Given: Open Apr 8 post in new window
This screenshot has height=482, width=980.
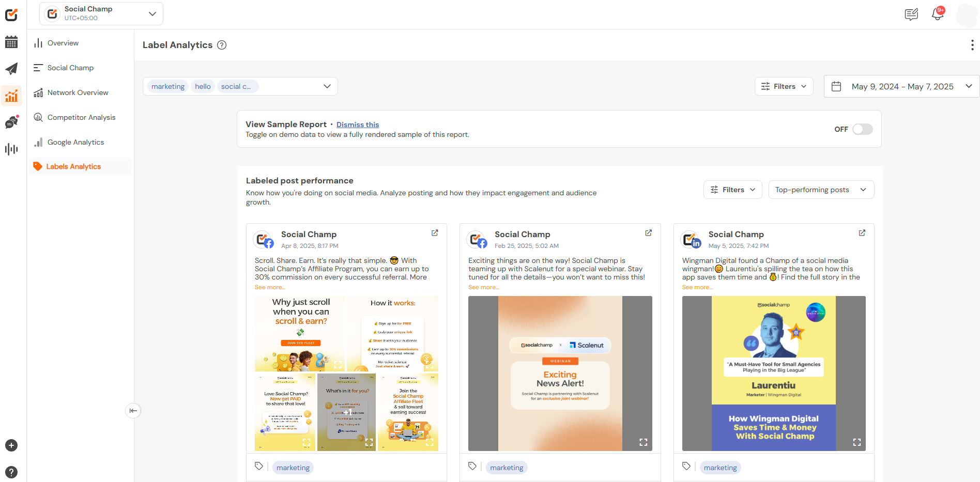Looking at the screenshot, I should pyautogui.click(x=435, y=233).
